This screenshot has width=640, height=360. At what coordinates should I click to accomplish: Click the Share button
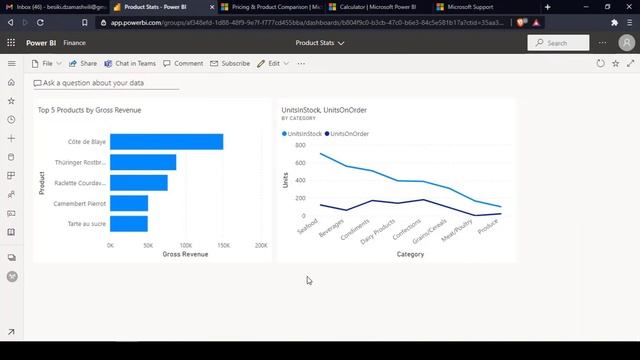[x=83, y=63]
